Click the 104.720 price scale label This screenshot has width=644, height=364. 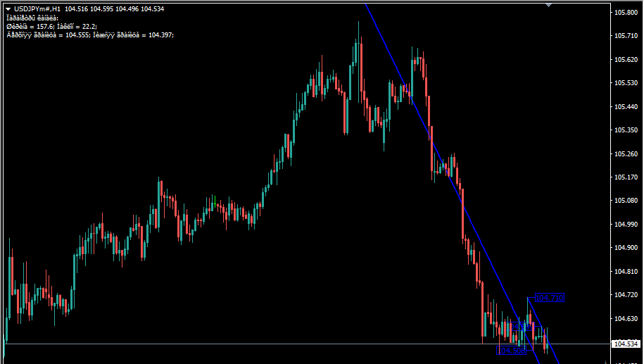(x=625, y=295)
